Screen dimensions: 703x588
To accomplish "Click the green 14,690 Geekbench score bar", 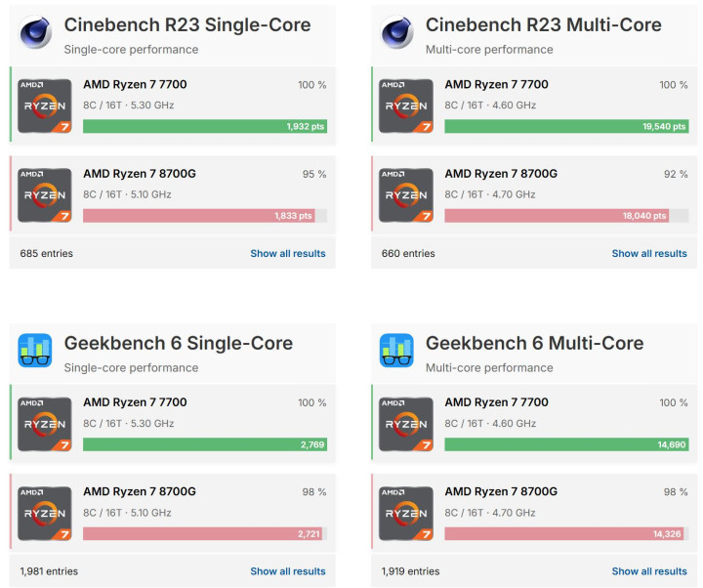I will click(x=565, y=444).
